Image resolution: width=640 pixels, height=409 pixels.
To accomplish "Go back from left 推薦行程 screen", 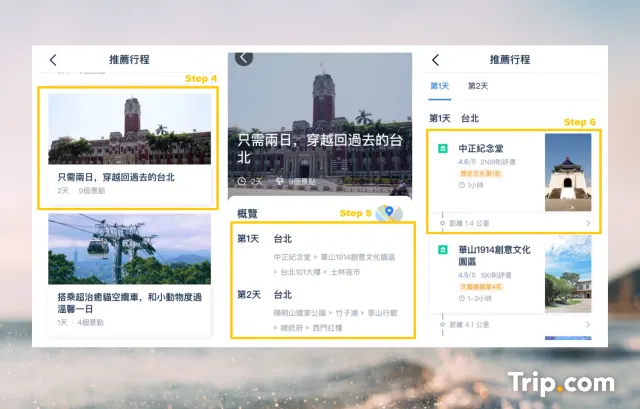I will click(x=53, y=60).
